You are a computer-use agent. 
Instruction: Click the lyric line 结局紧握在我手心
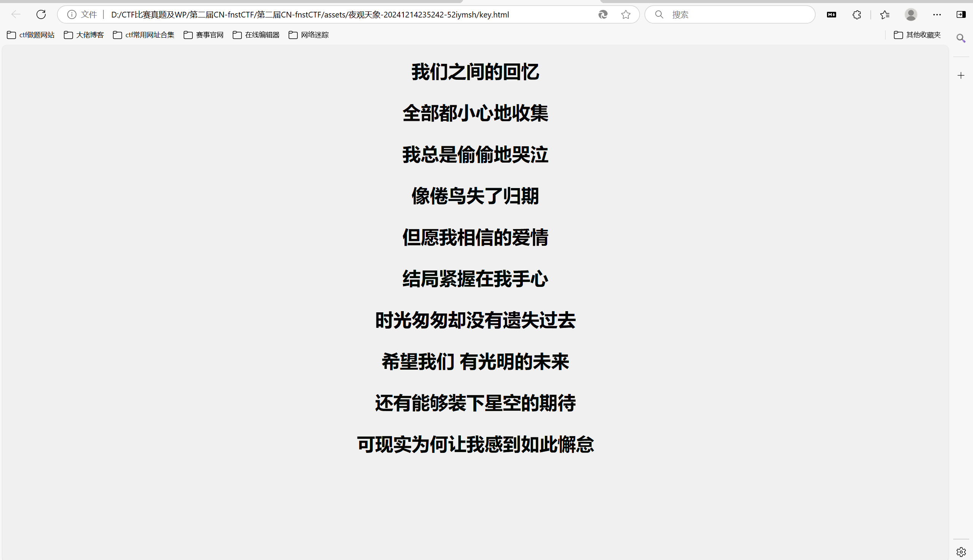475,279
